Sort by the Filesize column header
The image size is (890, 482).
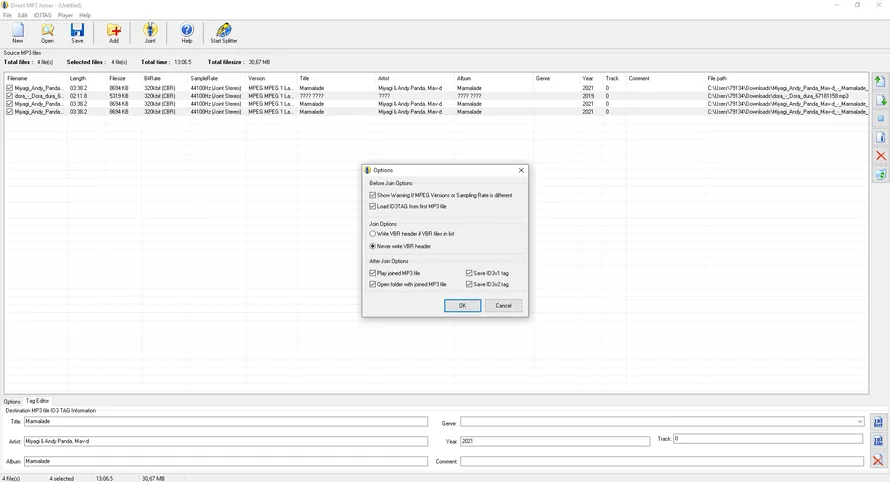pyautogui.click(x=124, y=78)
